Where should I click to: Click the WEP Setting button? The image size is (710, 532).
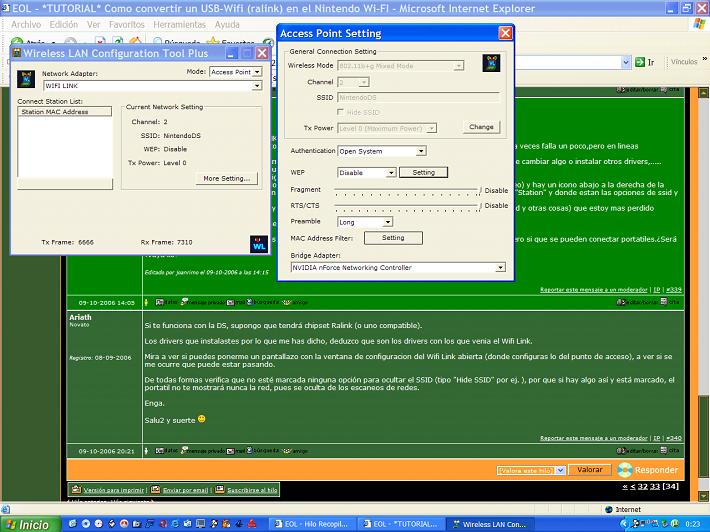point(423,173)
